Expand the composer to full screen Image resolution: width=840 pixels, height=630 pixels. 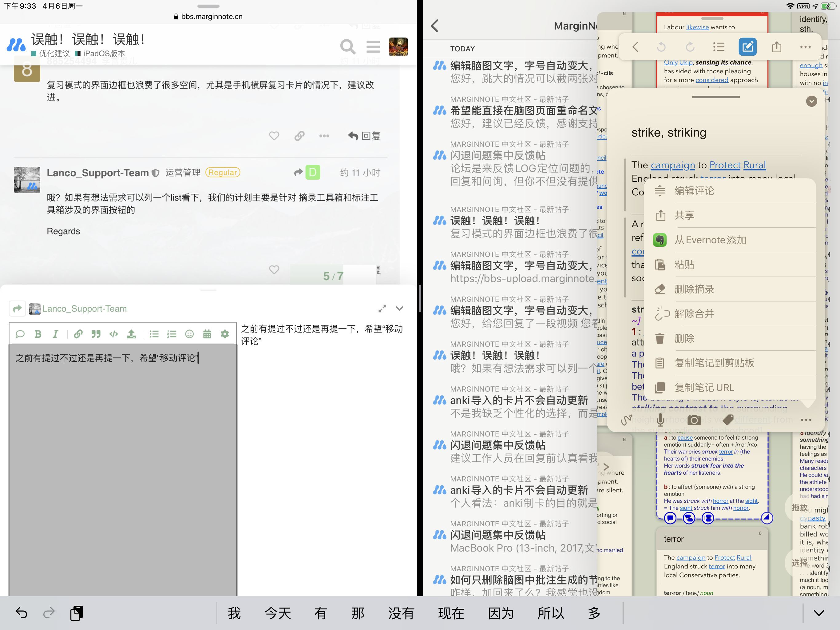(x=382, y=309)
